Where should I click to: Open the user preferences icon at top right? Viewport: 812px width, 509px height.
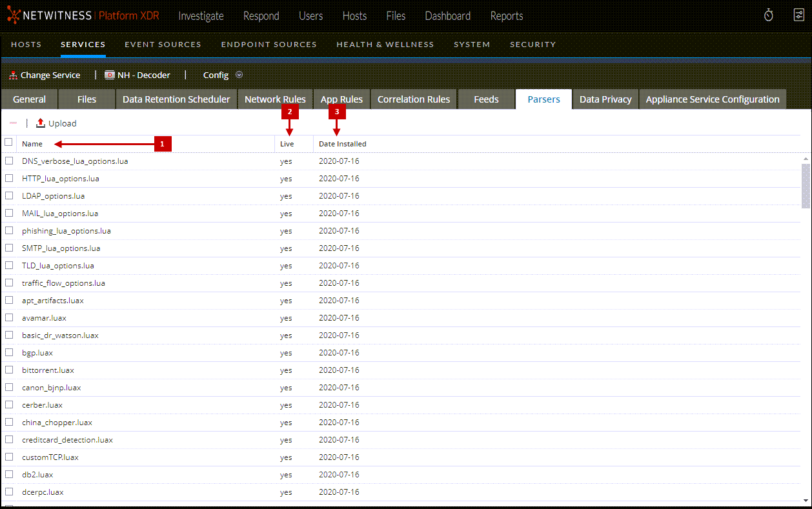tap(798, 15)
